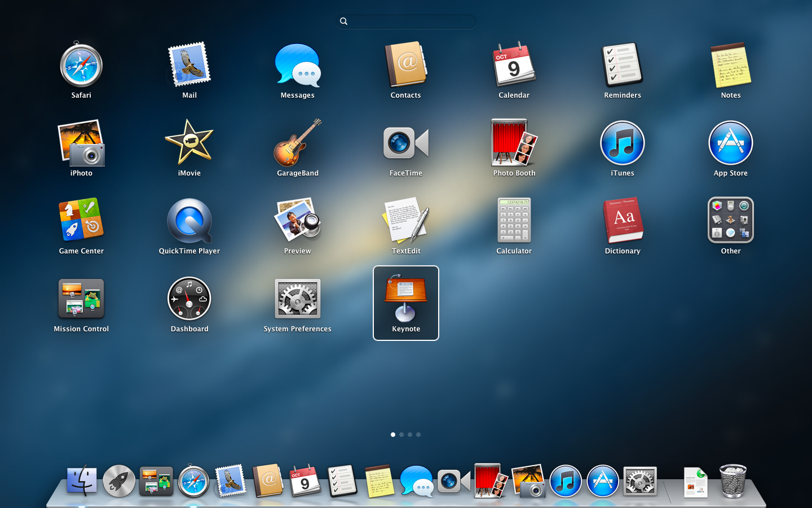This screenshot has height=508, width=812.
Task: Open Mission Control from the Dock
Action: pos(156,481)
